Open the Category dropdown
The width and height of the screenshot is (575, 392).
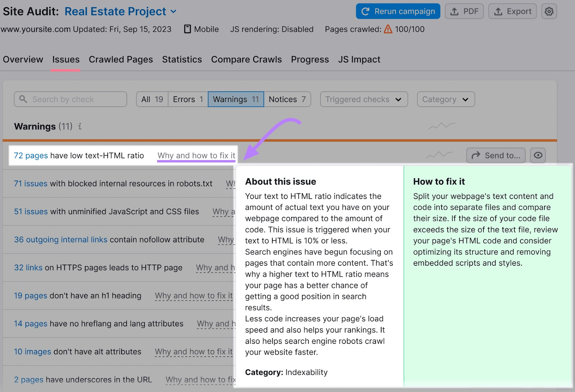445,99
